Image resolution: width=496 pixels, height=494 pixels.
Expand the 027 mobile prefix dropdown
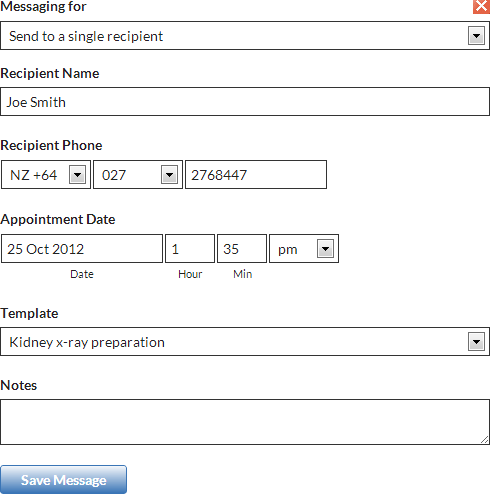(x=138, y=175)
